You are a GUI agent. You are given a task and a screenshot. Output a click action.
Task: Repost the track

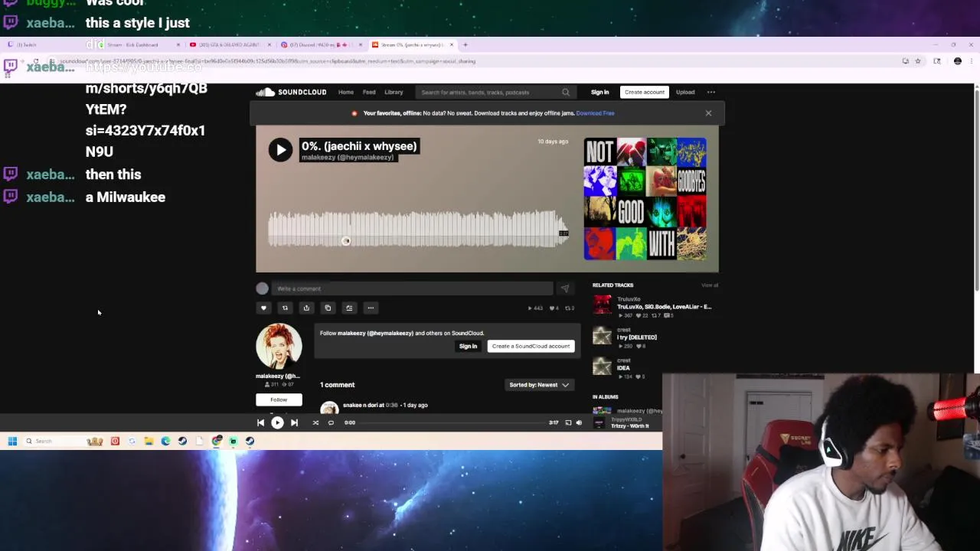click(x=285, y=308)
